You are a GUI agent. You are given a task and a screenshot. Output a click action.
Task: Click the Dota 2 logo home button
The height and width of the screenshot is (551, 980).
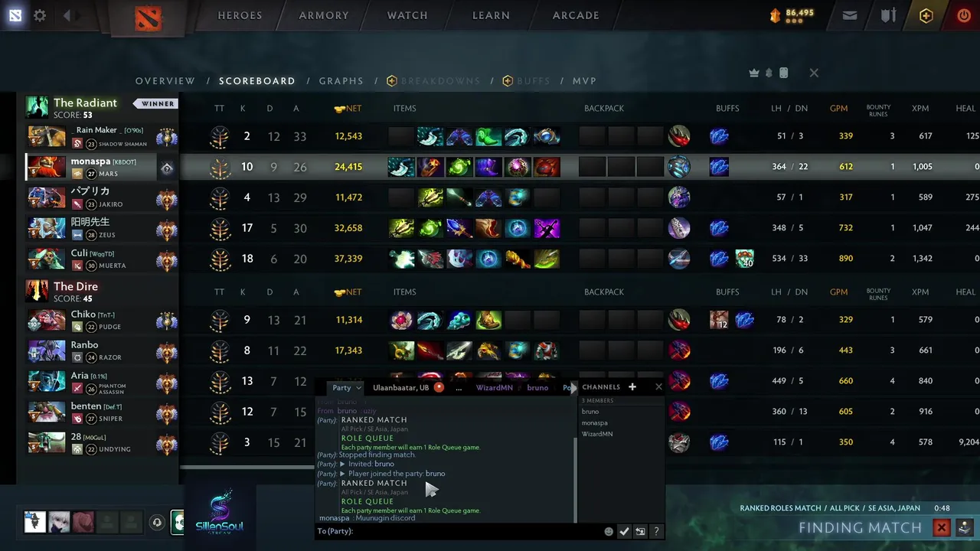click(x=149, y=17)
